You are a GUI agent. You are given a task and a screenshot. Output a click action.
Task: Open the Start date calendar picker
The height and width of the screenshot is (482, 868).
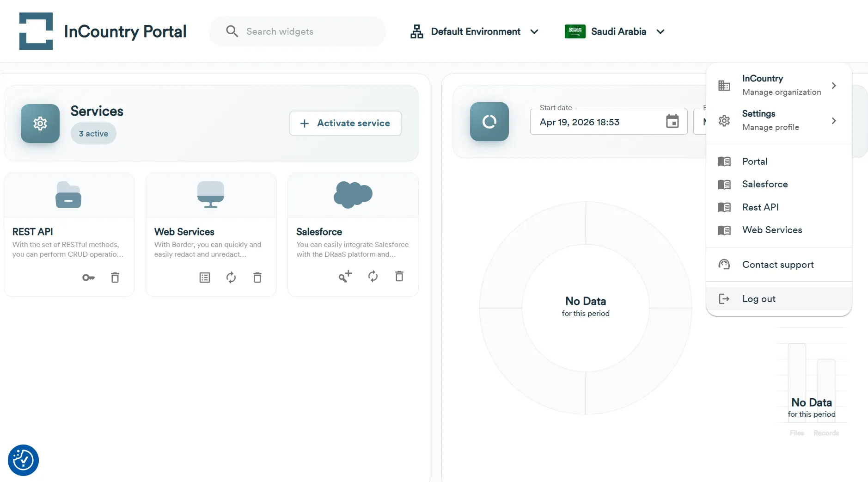[672, 122]
